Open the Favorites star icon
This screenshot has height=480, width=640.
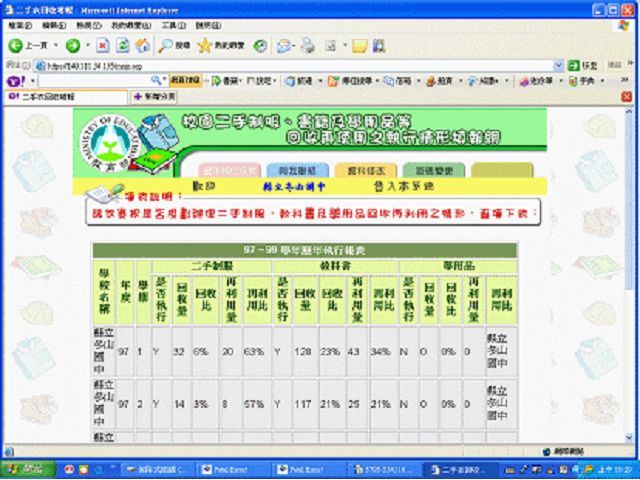click(x=205, y=45)
